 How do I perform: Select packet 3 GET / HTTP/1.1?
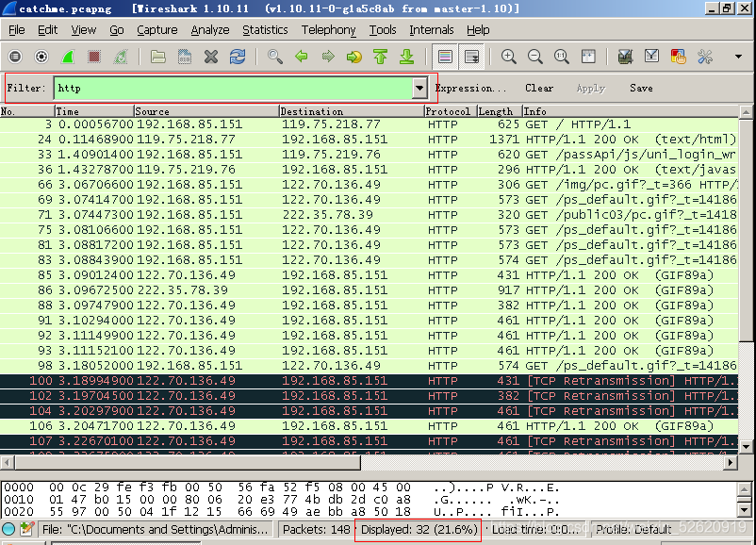tap(369, 124)
